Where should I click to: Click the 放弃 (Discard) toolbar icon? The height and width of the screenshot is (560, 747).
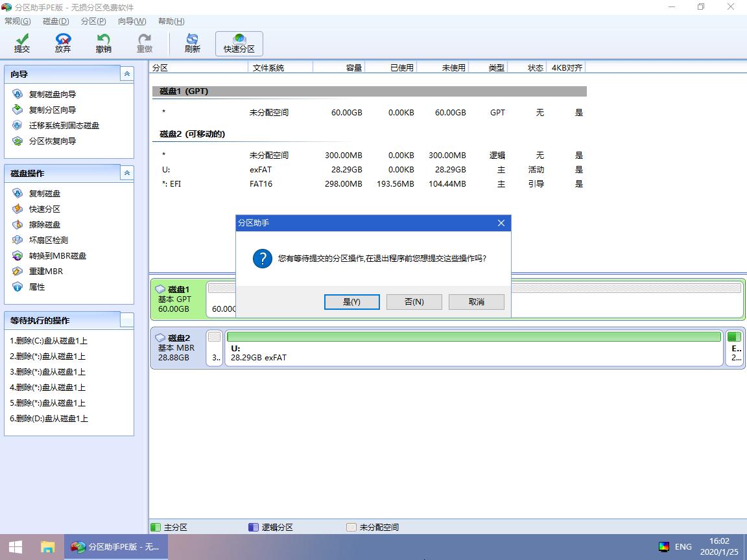62,43
